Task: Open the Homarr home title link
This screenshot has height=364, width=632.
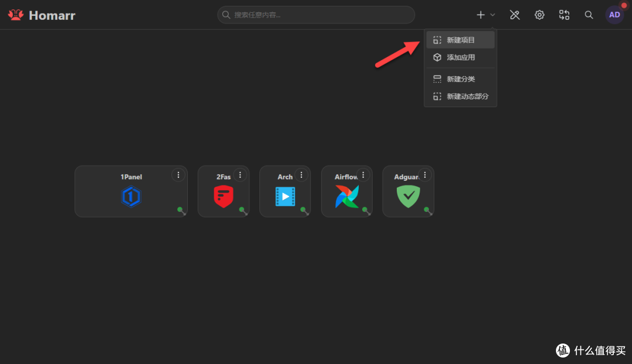Action: coord(52,15)
